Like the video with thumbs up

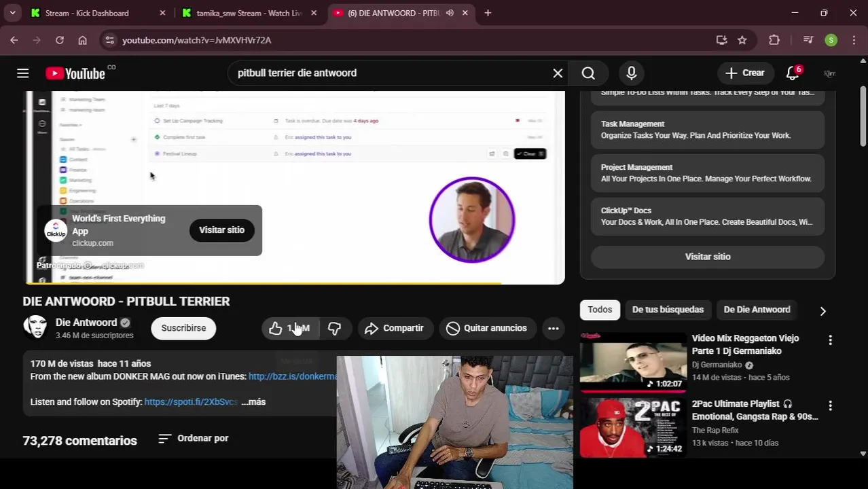point(289,328)
